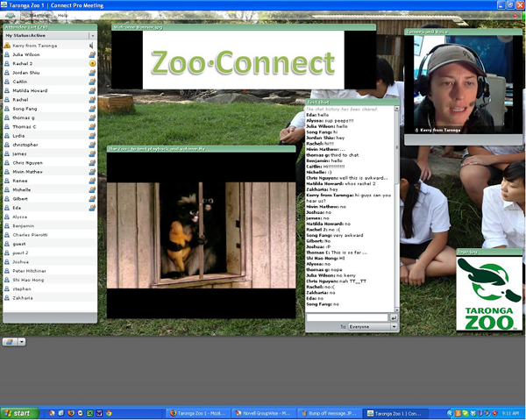The height and width of the screenshot is (420, 526).
Task: Click the status icon beside Song Fang
Action: (x=92, y=109)
